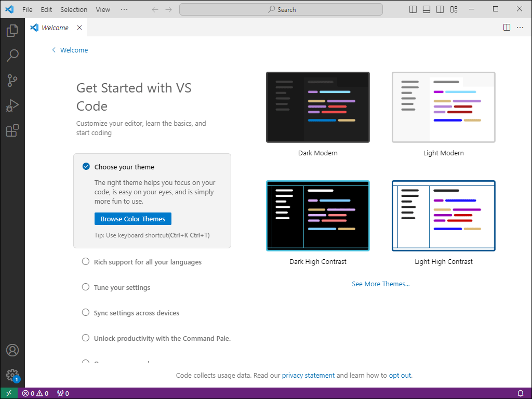Open the Manage gear icon
This screenshot has height=399, width=532.
(12, 375)
